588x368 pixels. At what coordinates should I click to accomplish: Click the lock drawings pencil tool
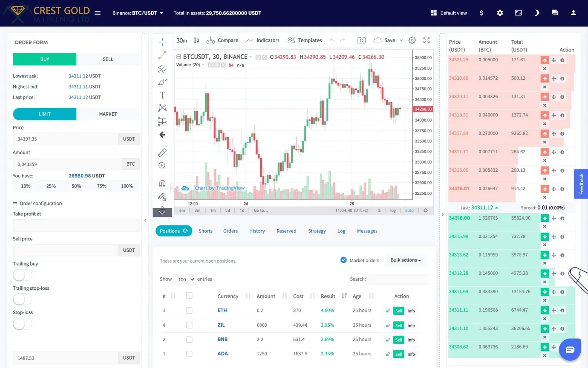pos(162,197)
